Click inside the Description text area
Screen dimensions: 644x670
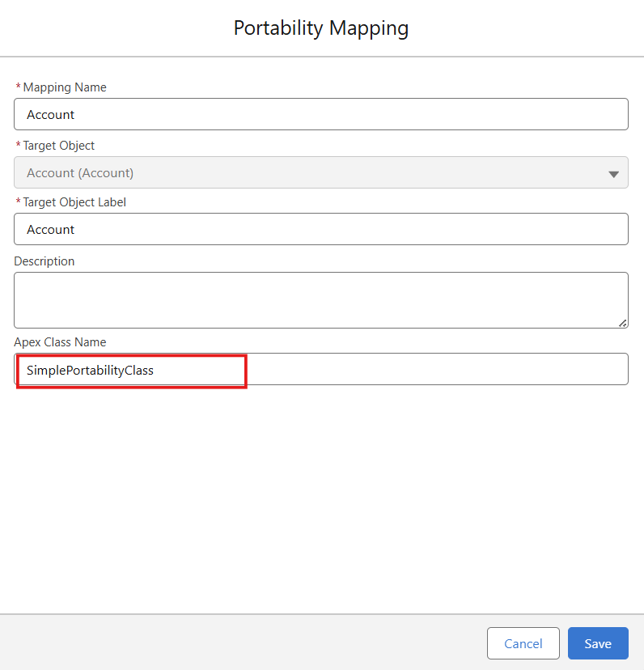[320, 299]
